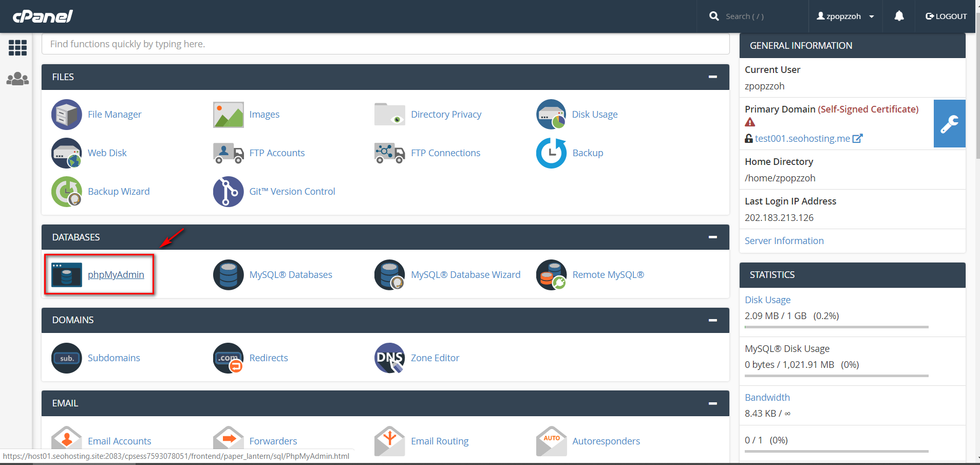The width and height of the screenshot is (980, 465).
Task: Click the Domains section header title
Action: (73, 320)
